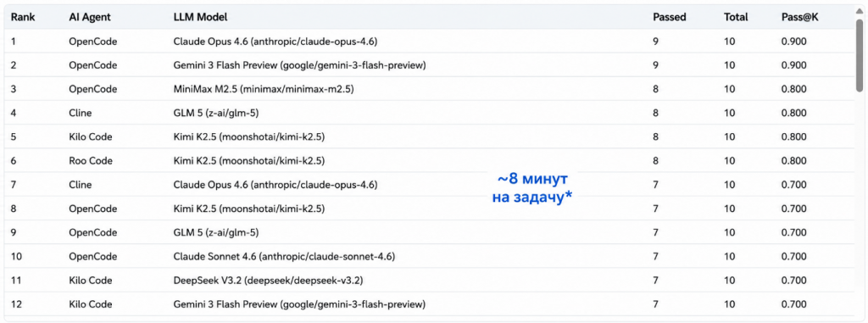Click the Passed column header
Viewport: 868px width, 323px height.
coord(670,17)
